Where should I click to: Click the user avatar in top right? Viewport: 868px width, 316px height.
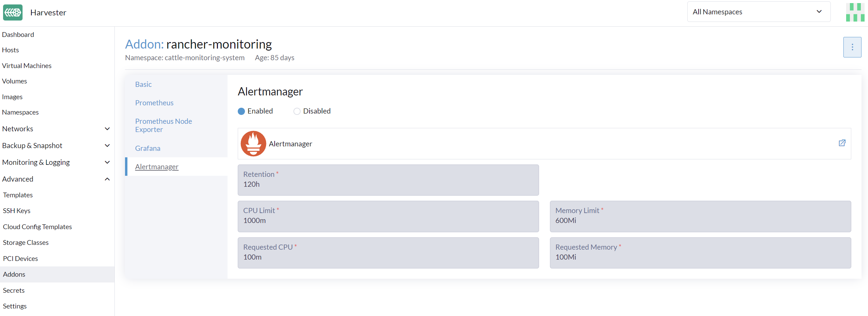tap(855, 12)
